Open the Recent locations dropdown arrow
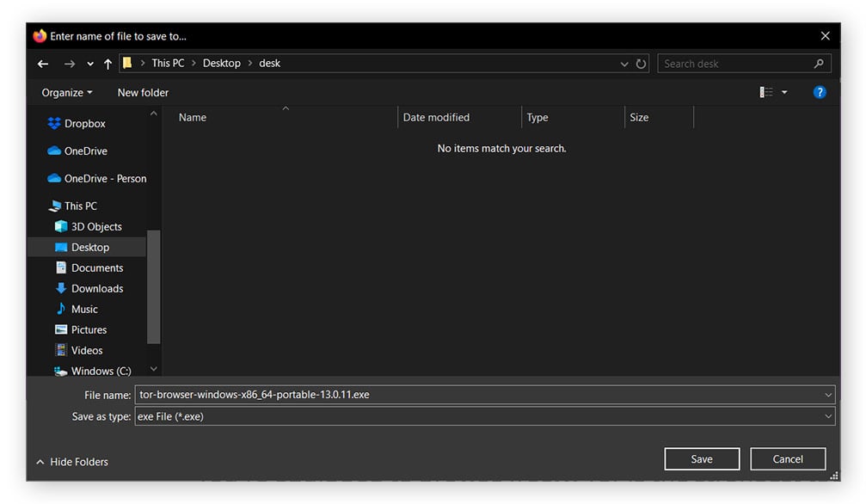Screen dimensions: 866x504 pyautogui.click(x=90, y=64)
